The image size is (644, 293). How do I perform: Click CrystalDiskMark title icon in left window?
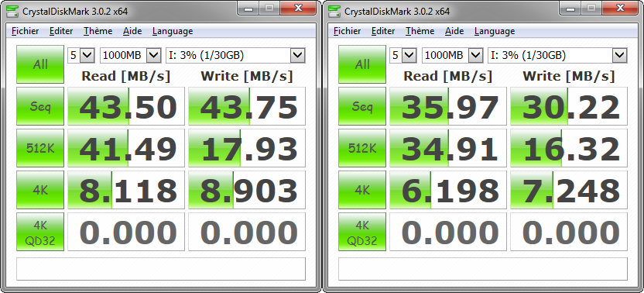pos(13,11)
